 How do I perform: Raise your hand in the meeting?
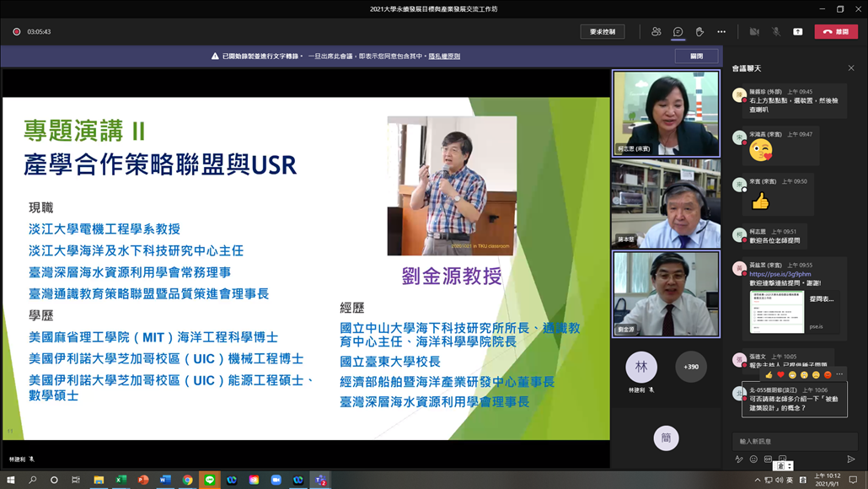pos(699,31)
